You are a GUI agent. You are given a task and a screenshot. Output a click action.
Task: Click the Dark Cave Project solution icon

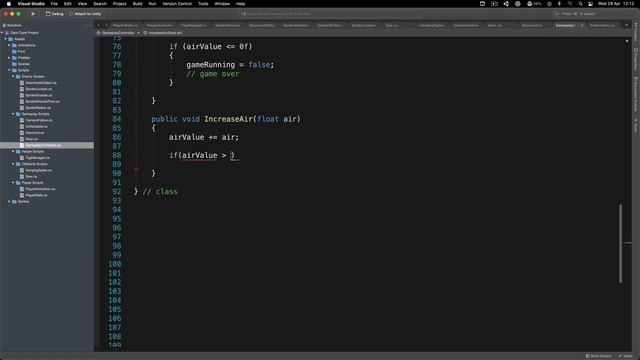(x=7, y=33)
